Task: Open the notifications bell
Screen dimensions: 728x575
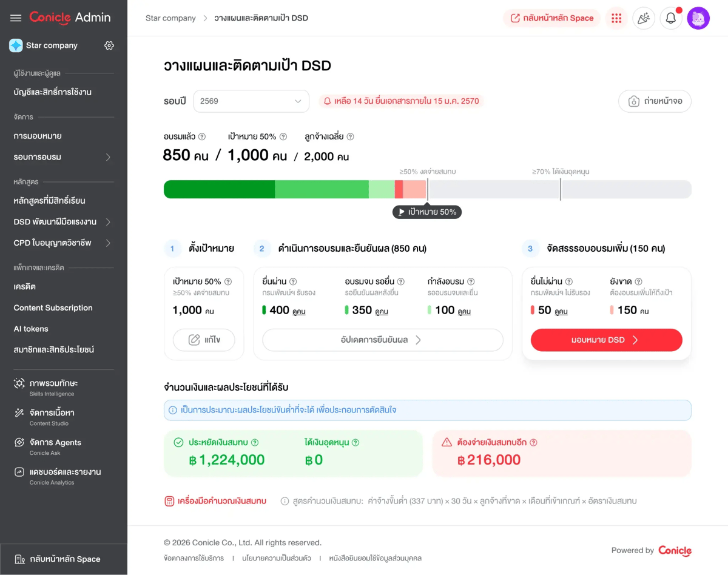Action: tap(671, 18)
